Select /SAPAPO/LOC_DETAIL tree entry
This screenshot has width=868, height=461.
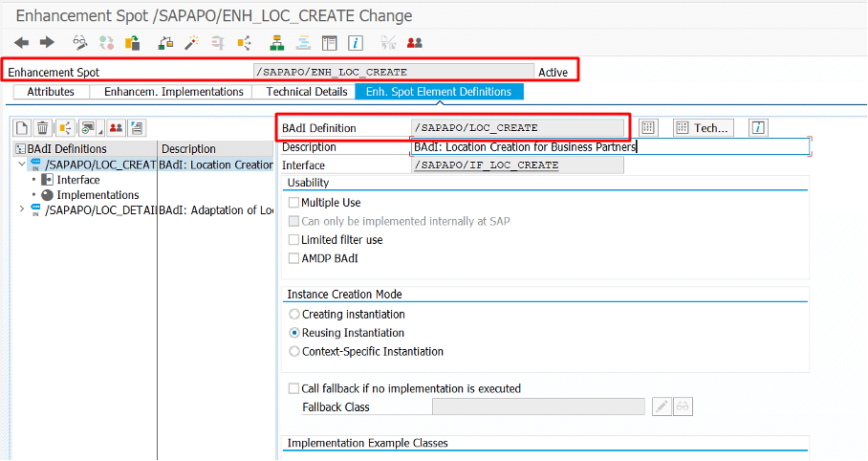click(x=100, y=210)
